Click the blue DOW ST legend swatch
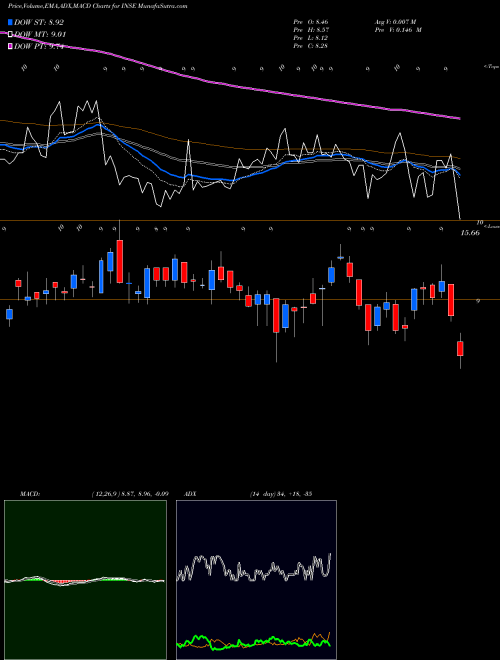The width and height of the screenshot is (500, 660). point(11,22)
